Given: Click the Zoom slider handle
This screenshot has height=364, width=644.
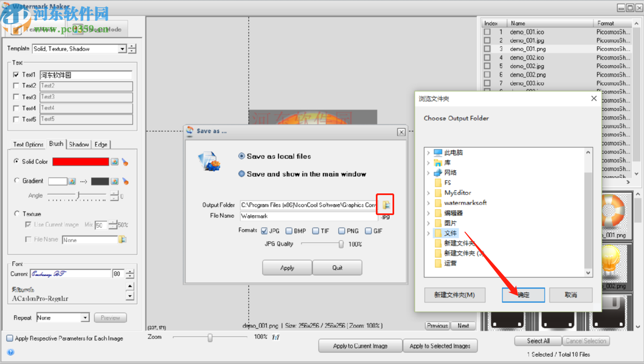Looking at the screenshot, I should [x=210, y=338].
